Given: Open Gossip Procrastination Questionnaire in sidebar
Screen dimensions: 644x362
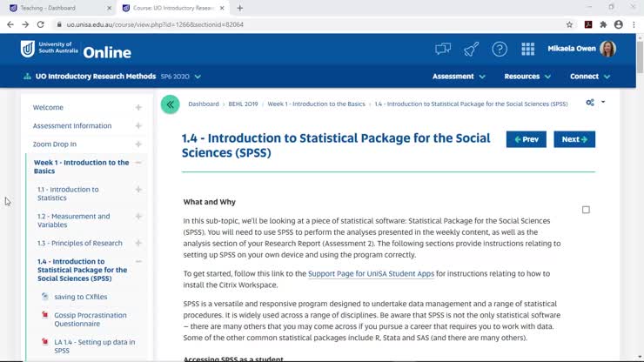Looking at the screenshot, I should (x=91, y=319).
